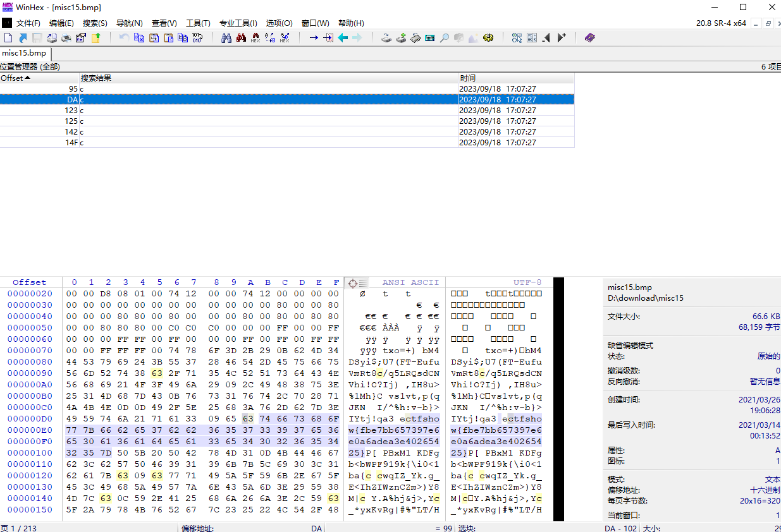Select the search result at offset 95
The width and height of the screenshot is (781, 532).
click(287, 89)
